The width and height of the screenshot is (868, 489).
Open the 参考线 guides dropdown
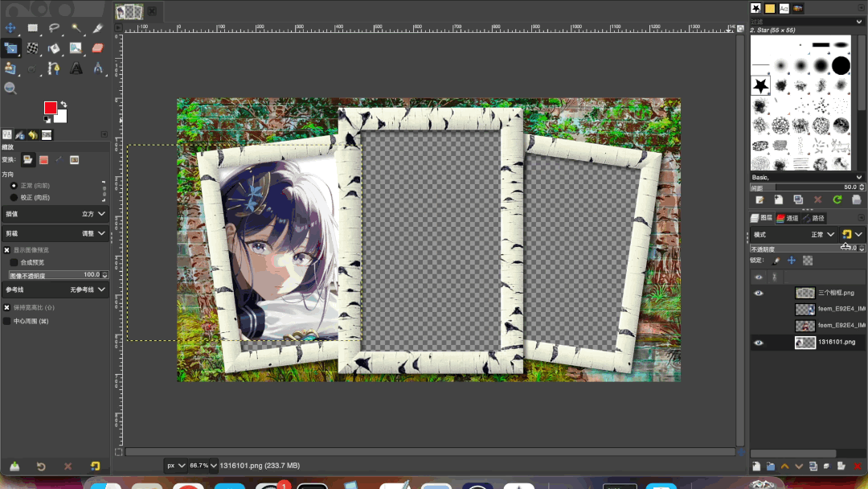[55, 290]
